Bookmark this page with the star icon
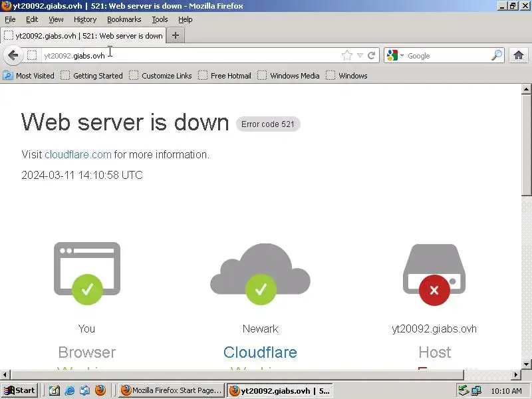The image size is (532, 399). coord(346,55)
